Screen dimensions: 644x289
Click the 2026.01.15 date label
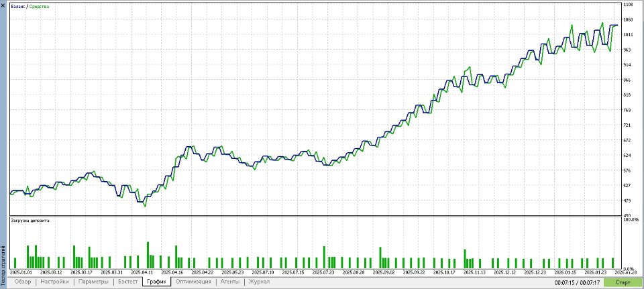pos(566,272)
